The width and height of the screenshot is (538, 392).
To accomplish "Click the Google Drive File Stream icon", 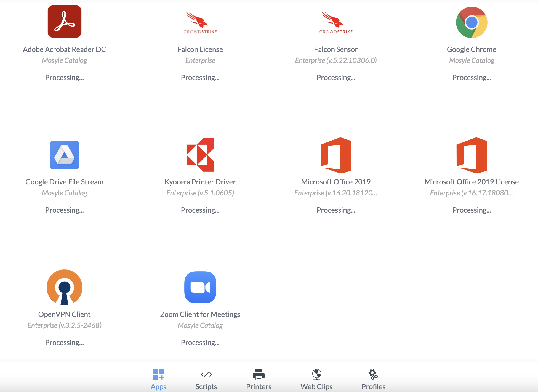I will point(65,155).
